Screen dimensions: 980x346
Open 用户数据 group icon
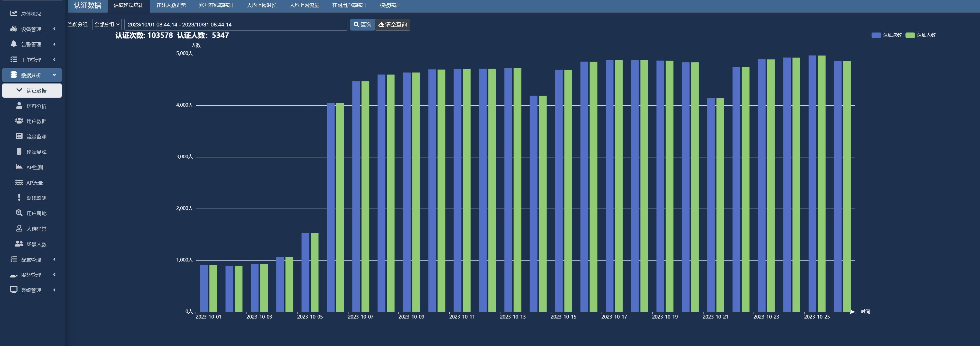pyautogui.click(x=19, y=121)
